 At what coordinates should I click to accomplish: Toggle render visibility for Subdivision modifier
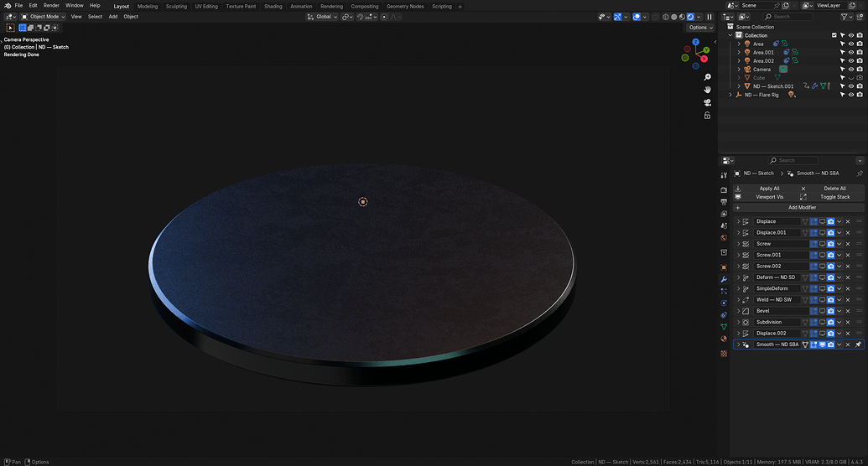tap(831, 322)
